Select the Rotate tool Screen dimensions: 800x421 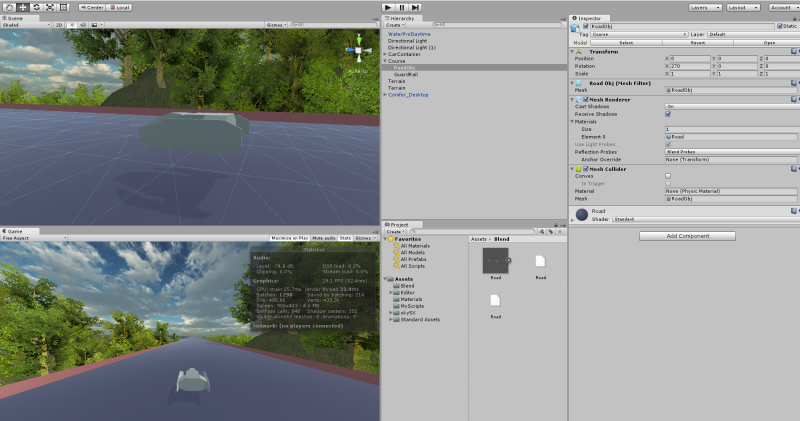click(36, 7)
